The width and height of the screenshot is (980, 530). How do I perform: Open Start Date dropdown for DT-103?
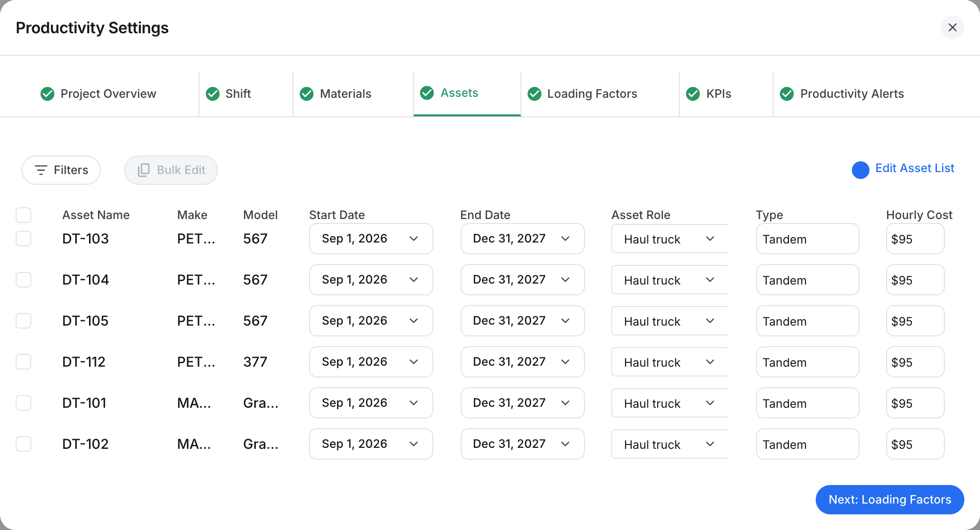[x=371, y=239]
